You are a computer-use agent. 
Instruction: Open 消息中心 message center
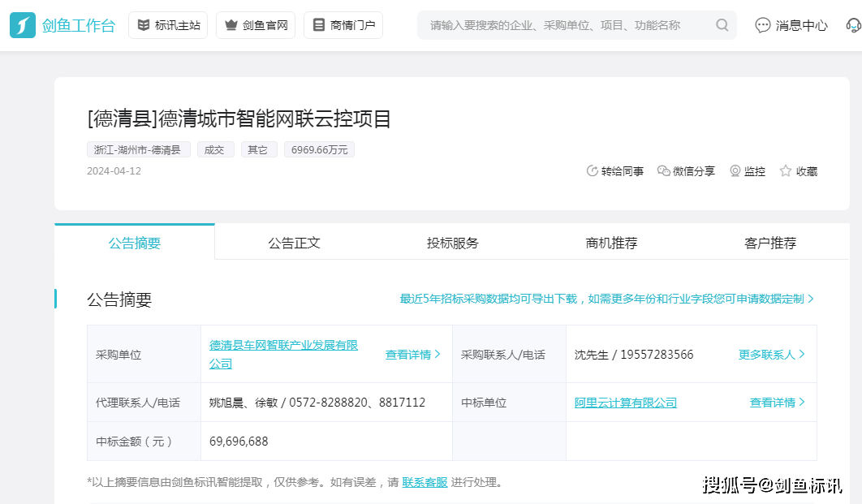click(791, 25)
